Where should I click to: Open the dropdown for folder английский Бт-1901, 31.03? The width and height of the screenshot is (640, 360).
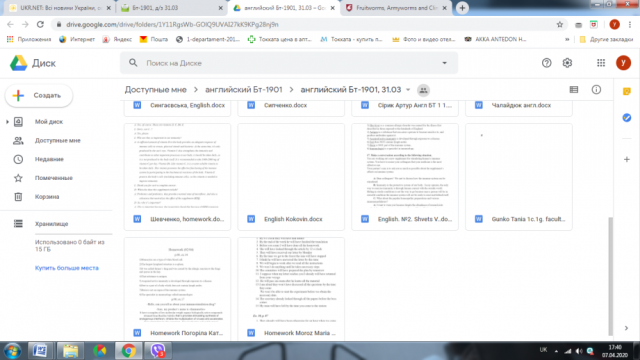[408, 90]
